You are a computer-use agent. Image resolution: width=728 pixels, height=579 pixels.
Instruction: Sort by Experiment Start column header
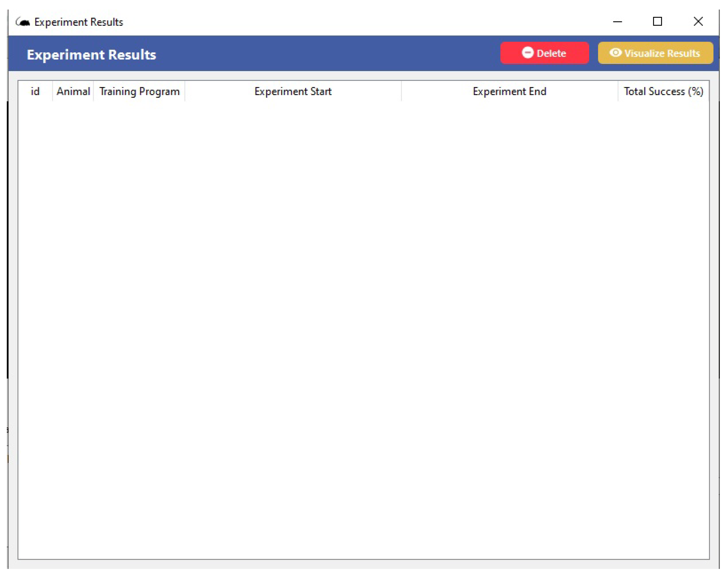pos(293,92)
